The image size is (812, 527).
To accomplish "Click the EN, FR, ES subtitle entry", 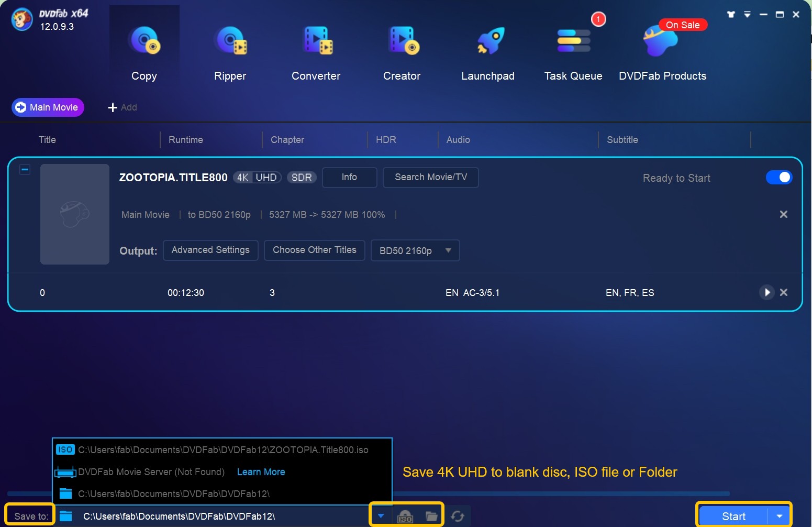I will point(630,293).
